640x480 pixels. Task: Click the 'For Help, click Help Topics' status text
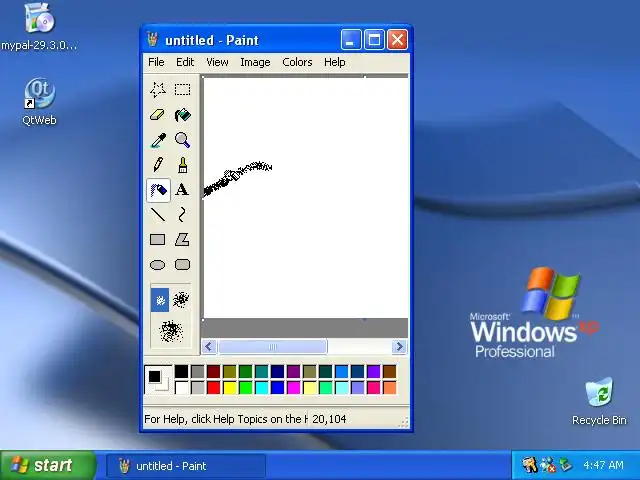(225, 419)
